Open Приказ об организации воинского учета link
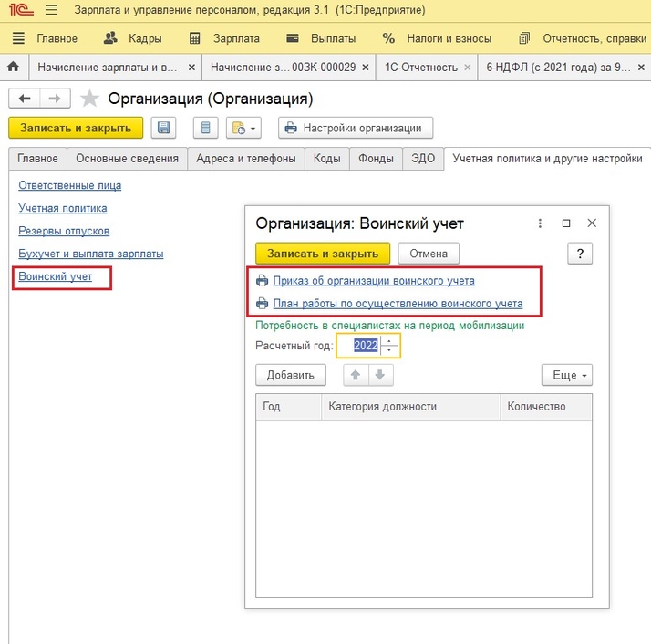The height and width of the screenshot is (644, 651). coord(374,281)
